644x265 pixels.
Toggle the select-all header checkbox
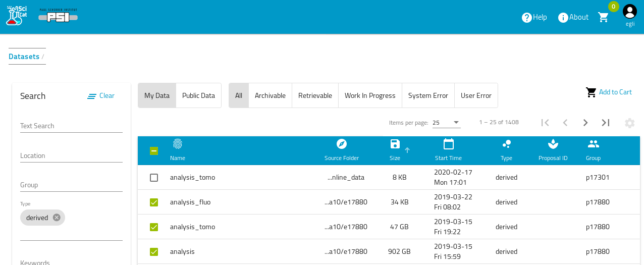click(154, 151)
